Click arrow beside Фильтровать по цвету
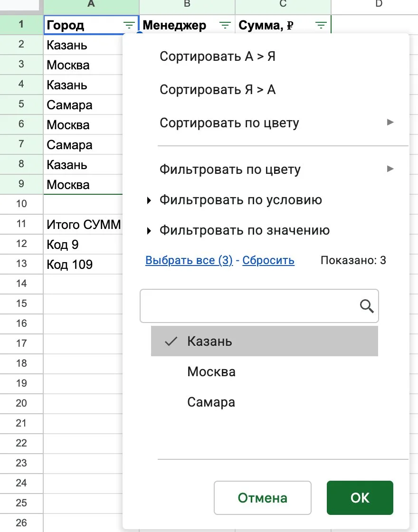The image size is (418, 532). (390, 169)
